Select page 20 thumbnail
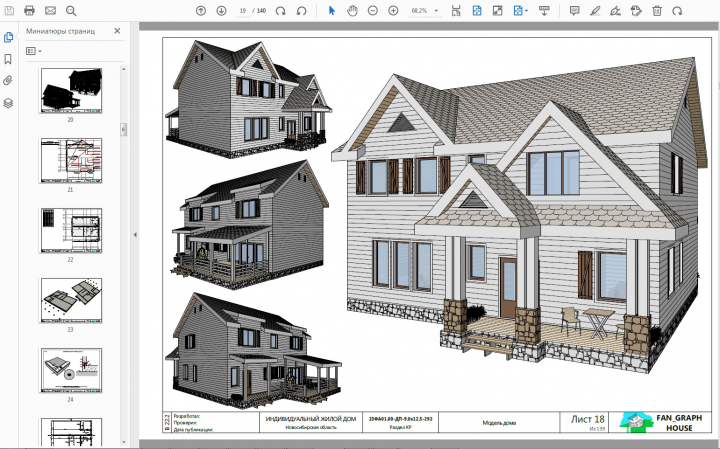720x449 pixels. coord(71,90)
